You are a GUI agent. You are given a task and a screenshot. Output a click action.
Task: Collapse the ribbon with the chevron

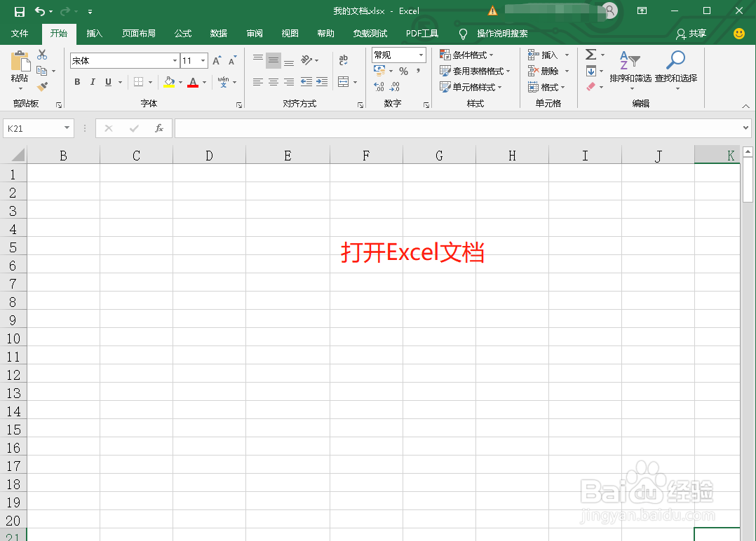coord(746,106)
